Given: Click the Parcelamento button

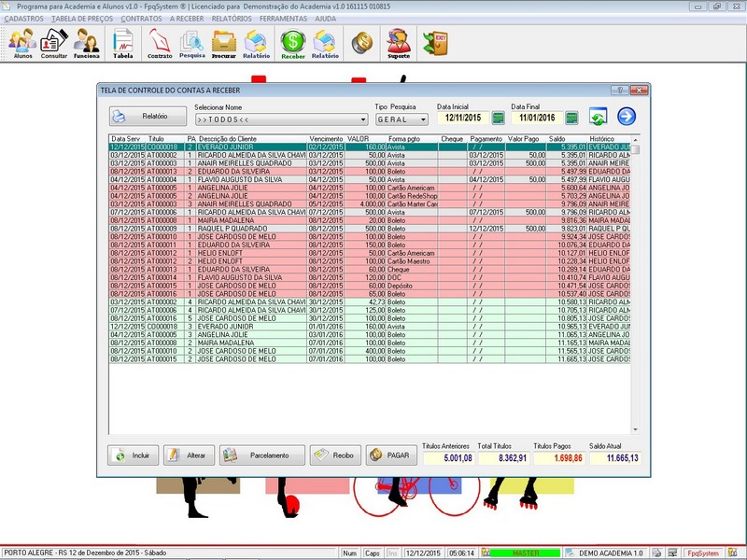Looking at the screenshot, I should click(262, 455).
